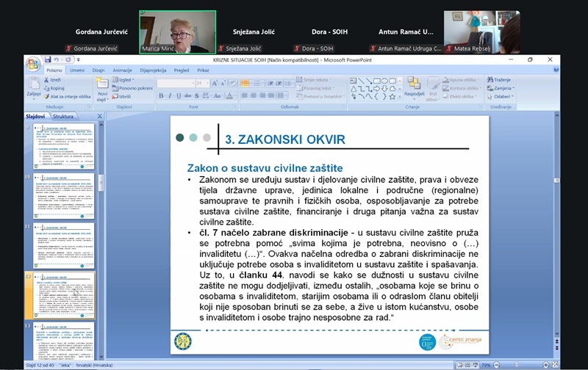Toggle Italic formatting in the Font group
Image resolution: width=588 pixels, height=370 pixels.
coord(169,95)
